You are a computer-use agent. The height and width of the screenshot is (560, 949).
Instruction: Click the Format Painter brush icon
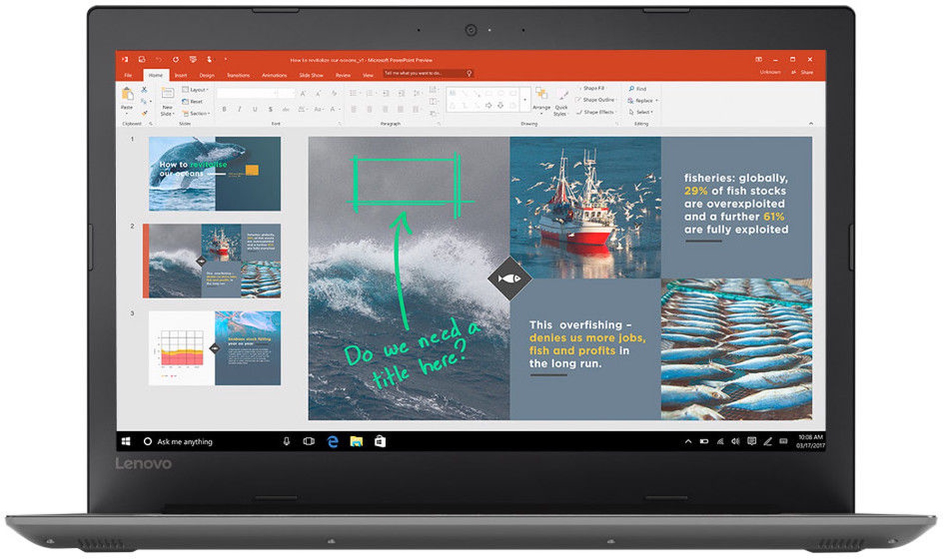pyautogui.click(x=144, y=113)
